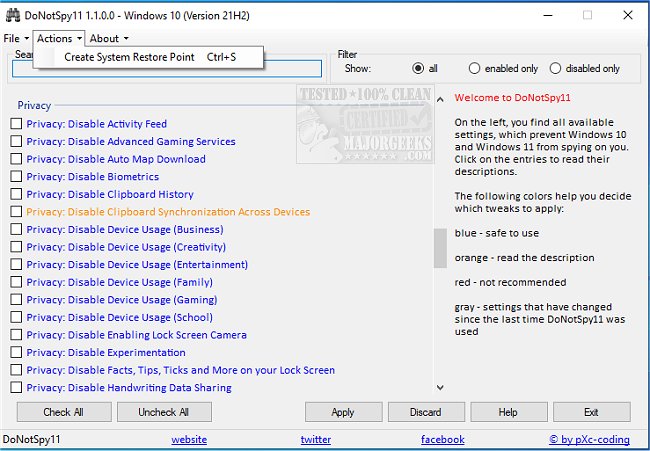Open the Actions menu
This screenshot has height=451, width=650.
pos(59,39)
